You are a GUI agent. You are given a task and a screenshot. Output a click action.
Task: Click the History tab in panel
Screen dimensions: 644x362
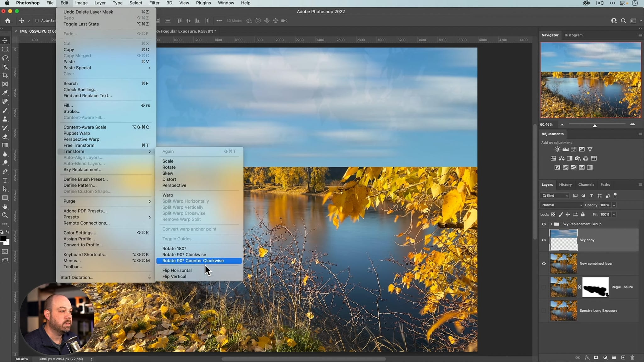[x=565, y=184]
